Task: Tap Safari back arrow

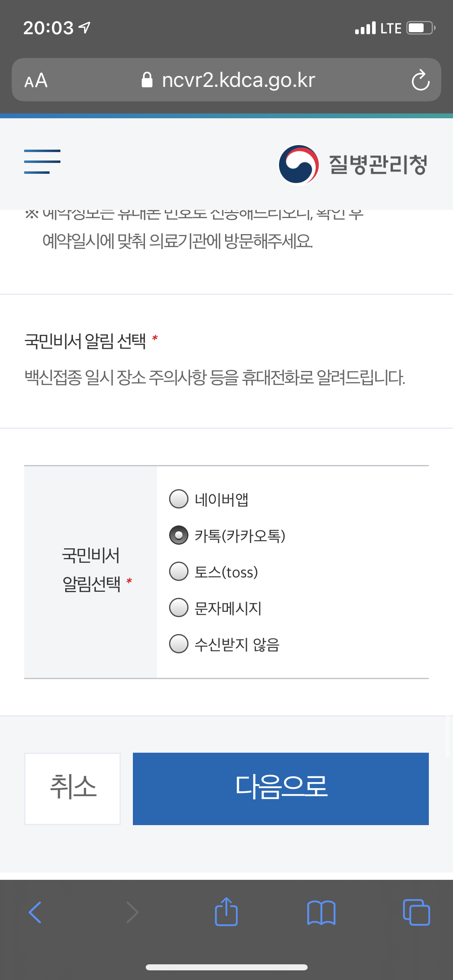Action: [x=35, y=912]
